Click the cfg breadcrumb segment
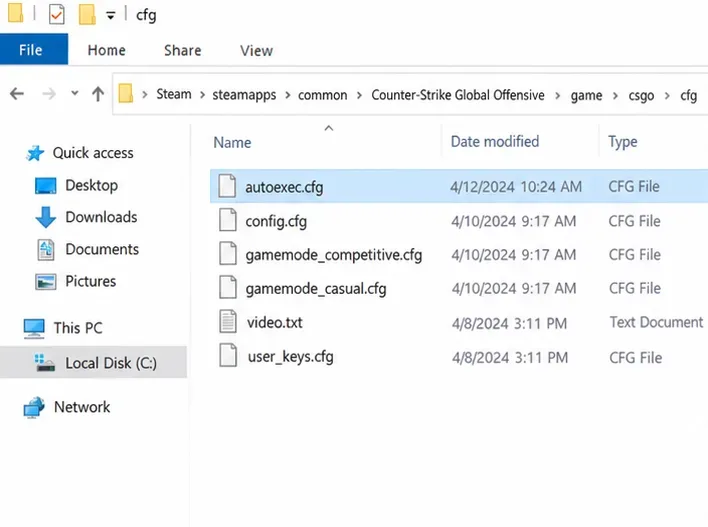This screenshot has width=708, height=527. [689, 95]
